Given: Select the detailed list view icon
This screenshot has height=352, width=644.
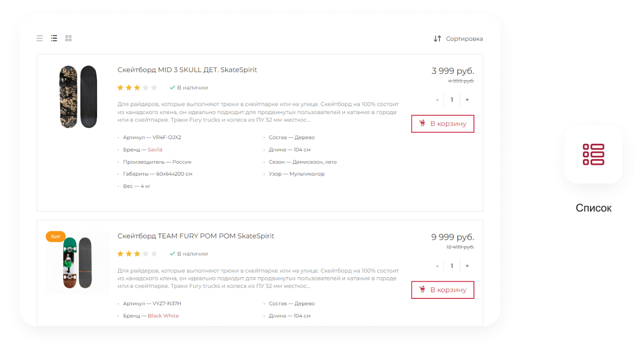Looking at the screenshot, I should 54,38.
